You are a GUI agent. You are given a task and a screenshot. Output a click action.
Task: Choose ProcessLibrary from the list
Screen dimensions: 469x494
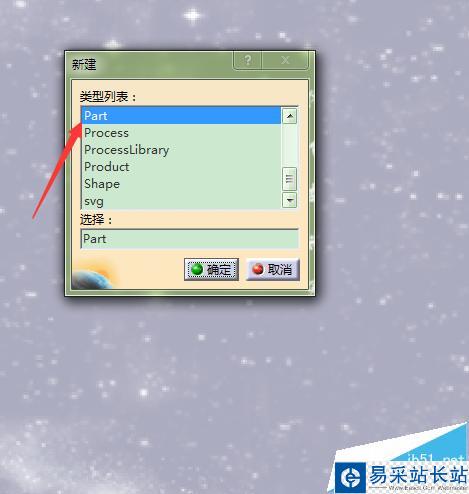click(x=181, y=150)
